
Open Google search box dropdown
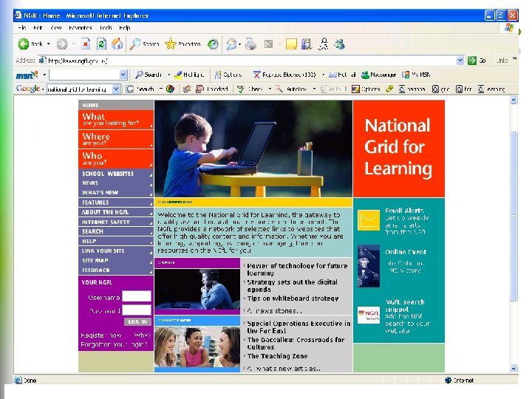[116, 89]
